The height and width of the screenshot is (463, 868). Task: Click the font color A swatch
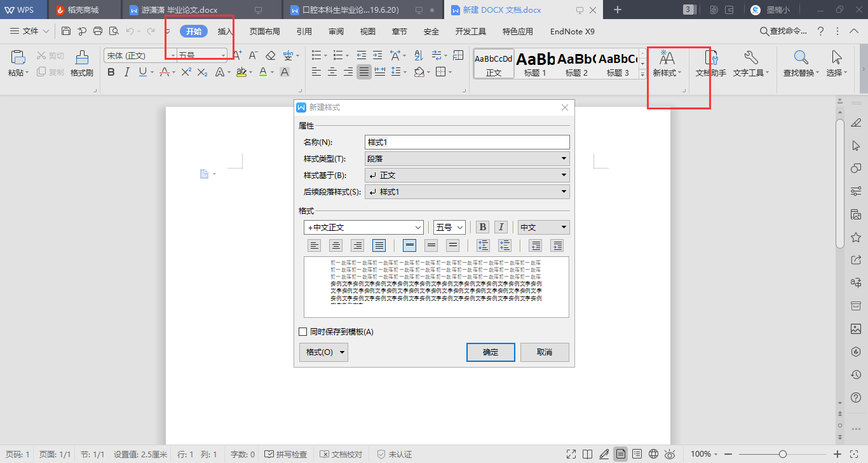pyautogui.click(x=262, y=73)
